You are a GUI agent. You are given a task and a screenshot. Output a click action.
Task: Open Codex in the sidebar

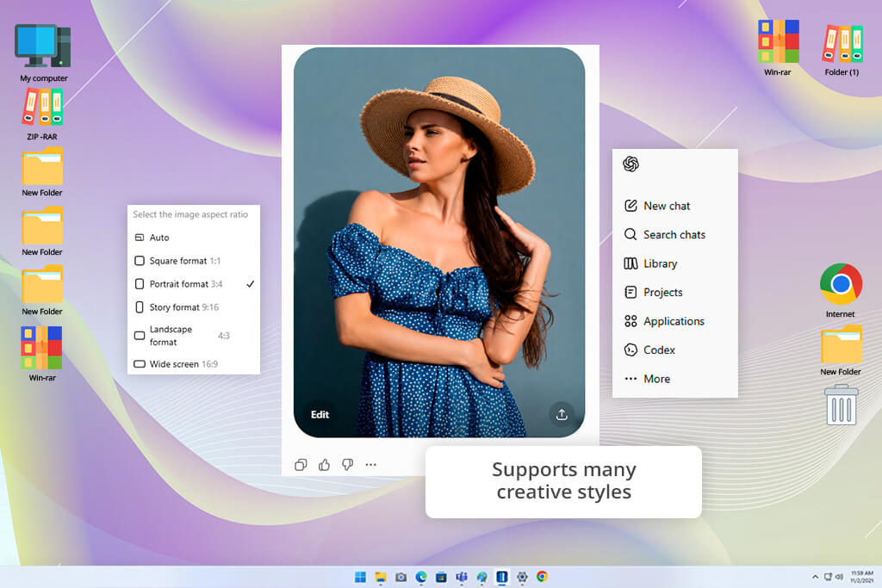point(649,350)
